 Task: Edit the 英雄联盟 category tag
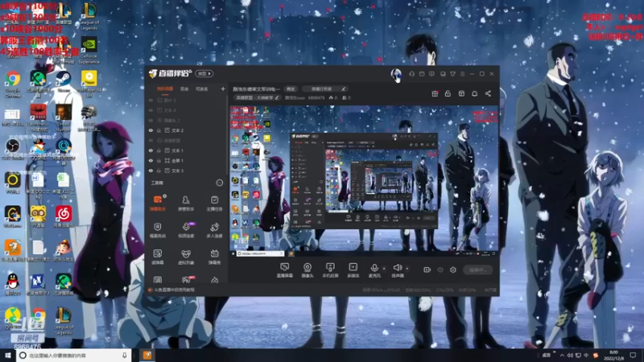[258, 97]
